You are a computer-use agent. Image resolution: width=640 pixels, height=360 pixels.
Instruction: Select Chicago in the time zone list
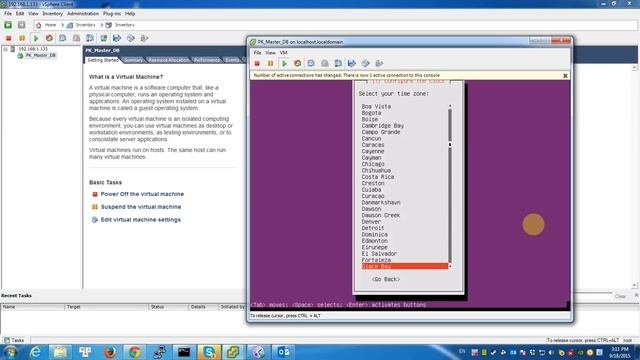tap(373, 164)
